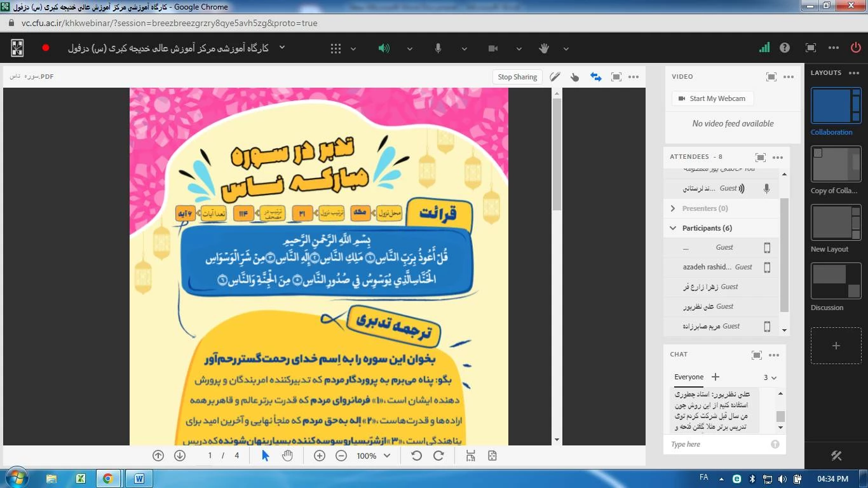Select the draw/pencil annotation tool
Image resolution: width=868 pixels, height=488 pixels.
(x=555, y=77)
